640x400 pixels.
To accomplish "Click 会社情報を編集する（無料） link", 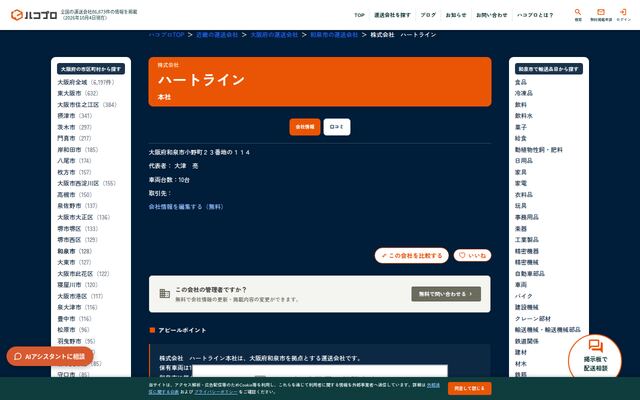I will pos(186,207).
